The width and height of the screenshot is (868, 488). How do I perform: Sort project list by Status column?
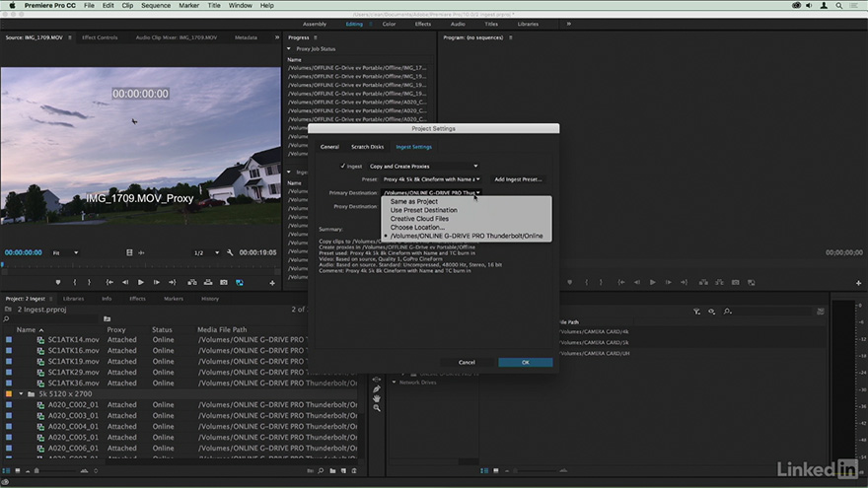162,329
